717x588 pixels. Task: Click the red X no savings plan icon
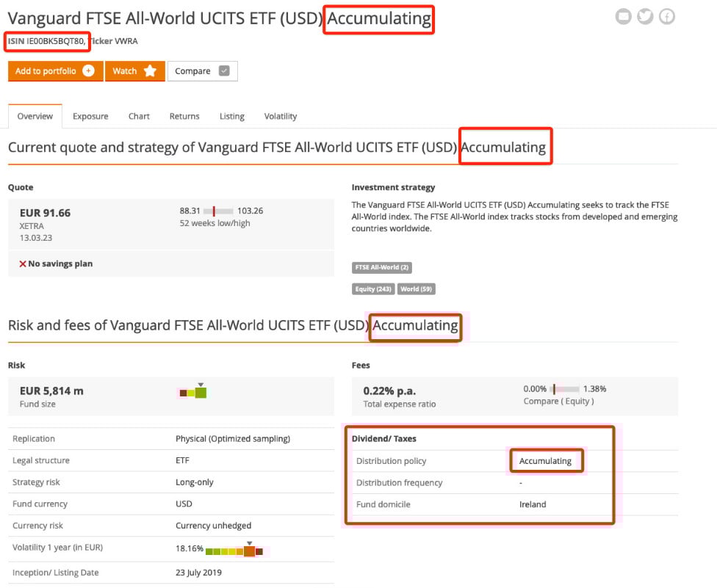click(23, 264)
